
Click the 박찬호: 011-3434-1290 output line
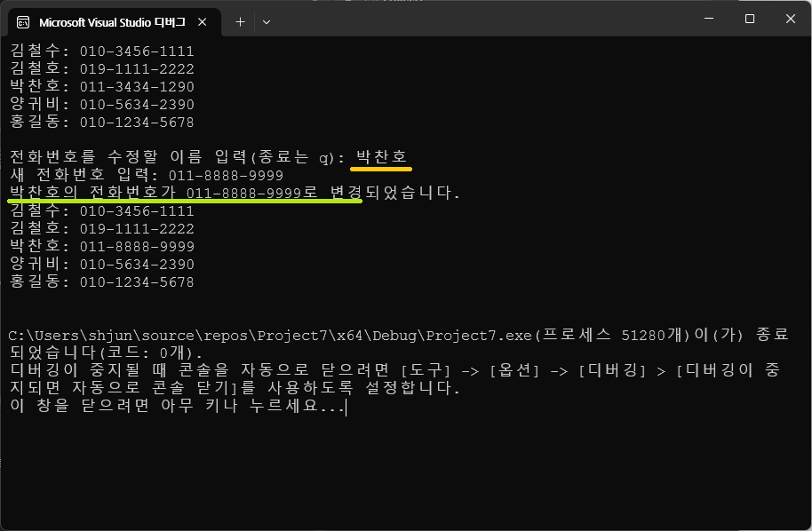[x=101, y=87]
